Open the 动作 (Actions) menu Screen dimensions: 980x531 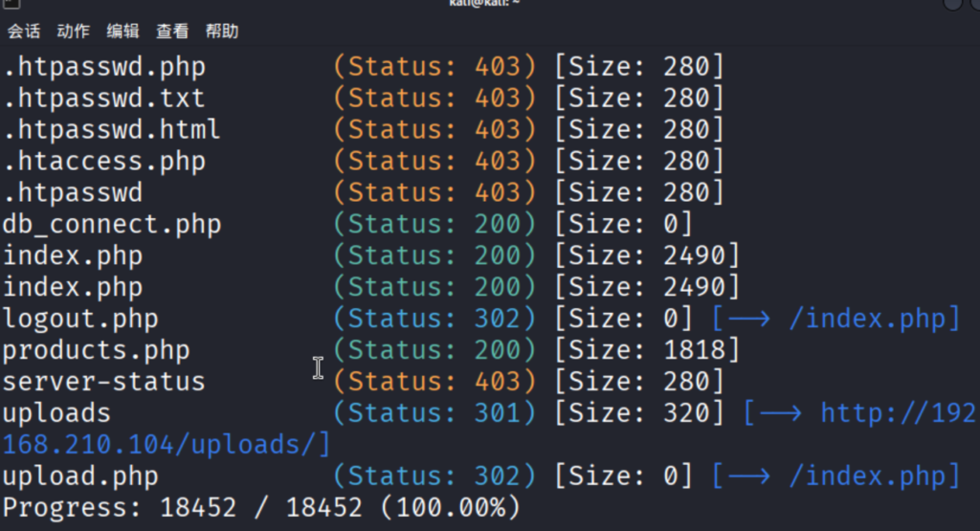[73, 32]
